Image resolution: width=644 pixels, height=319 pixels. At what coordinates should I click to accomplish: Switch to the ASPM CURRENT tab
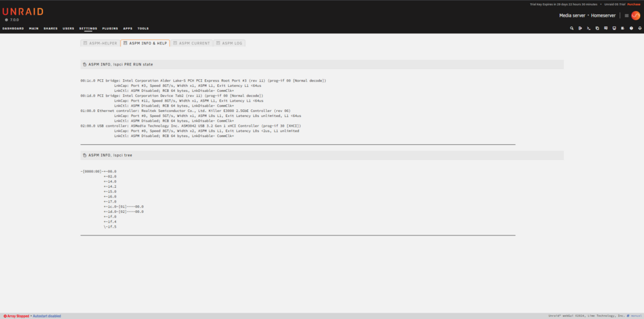coord(191,43)
